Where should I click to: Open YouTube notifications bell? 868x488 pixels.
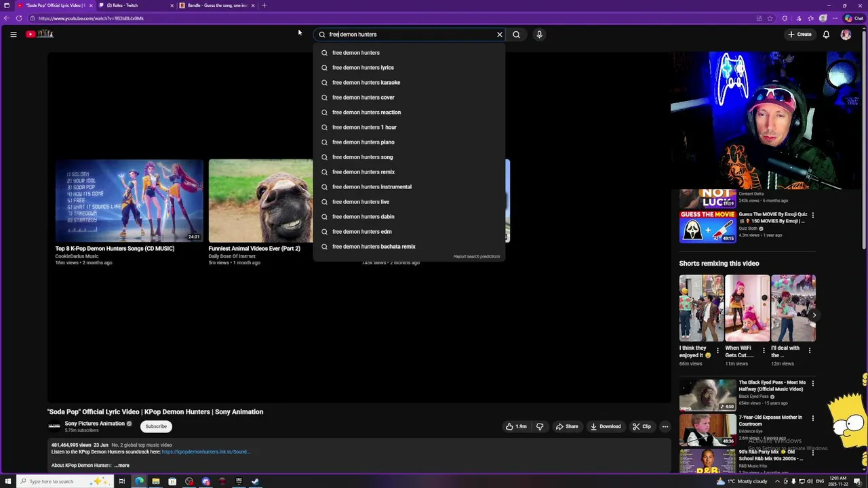tap(826, 35)
